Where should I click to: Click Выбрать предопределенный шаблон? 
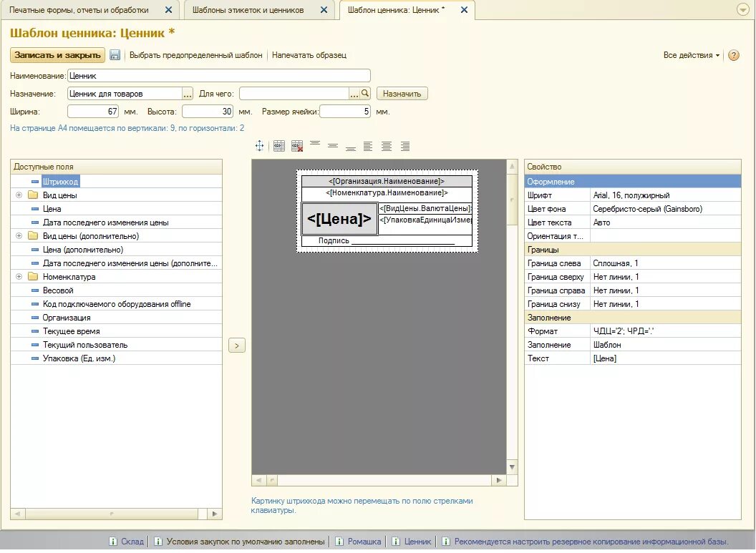195,55
